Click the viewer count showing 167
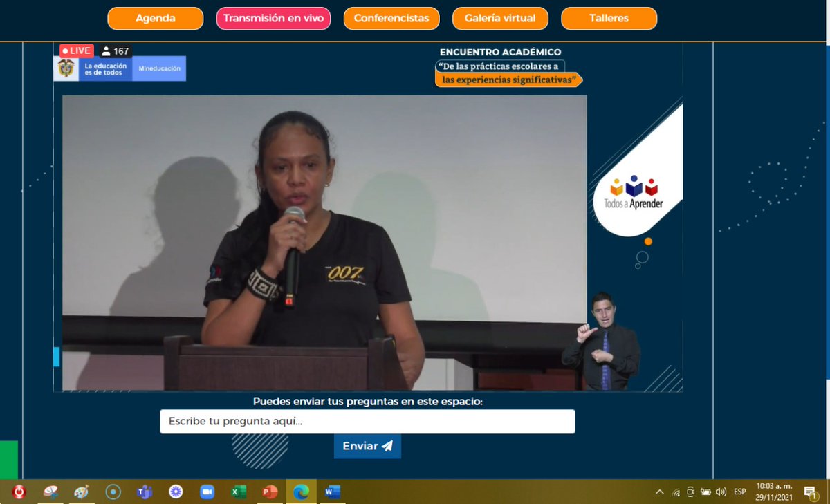830x504 pixels. 115,51
